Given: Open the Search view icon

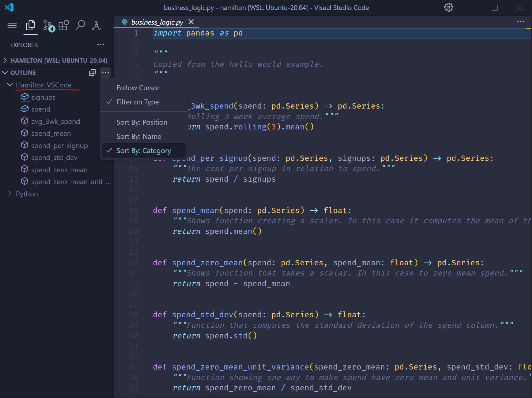Looking at the screenshot, I should point(80,25).
